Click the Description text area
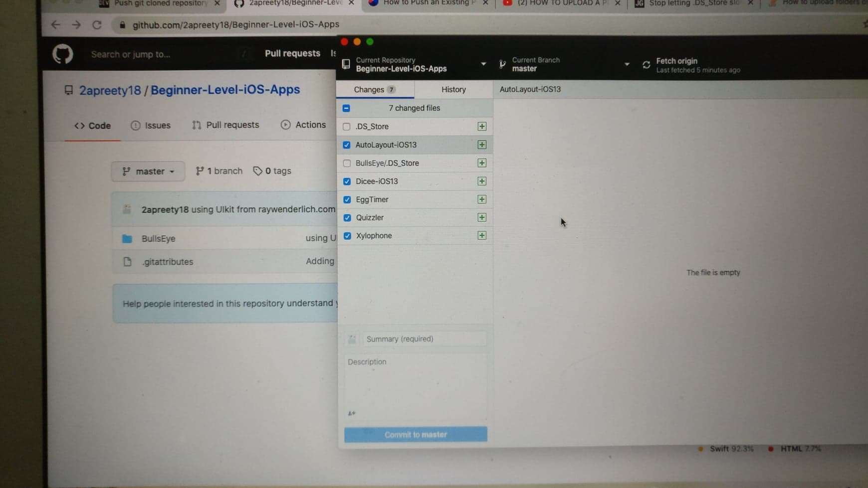Image resolution: width=868 pixels, height=488 pixels. 416,387
